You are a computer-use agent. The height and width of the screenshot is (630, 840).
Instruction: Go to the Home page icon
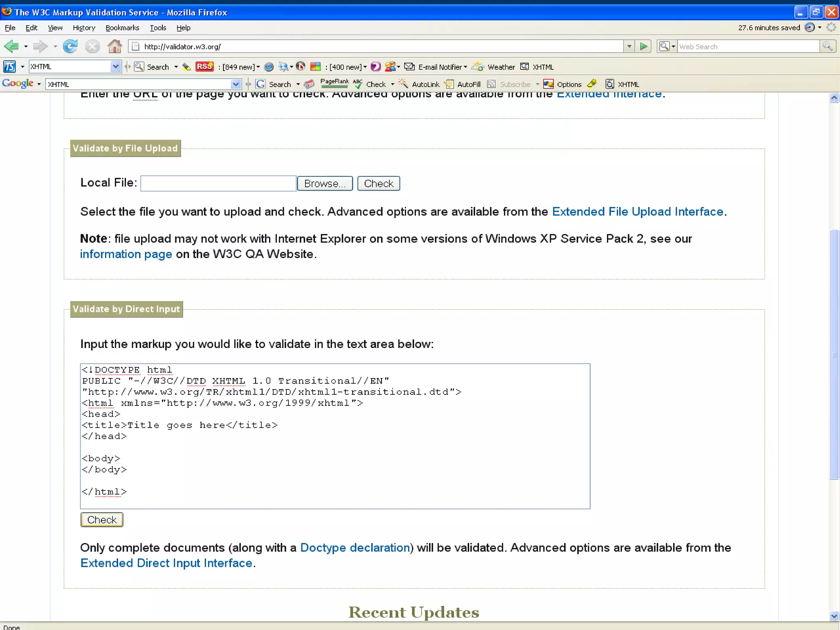pos(114,46)
